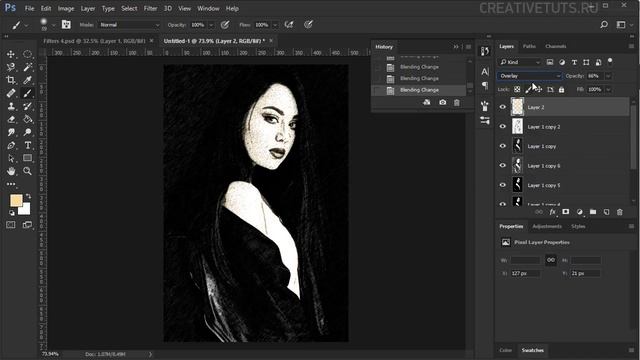Collapse History panel double arrows
This screenshot has height=360, width=640.
point(456,47)
